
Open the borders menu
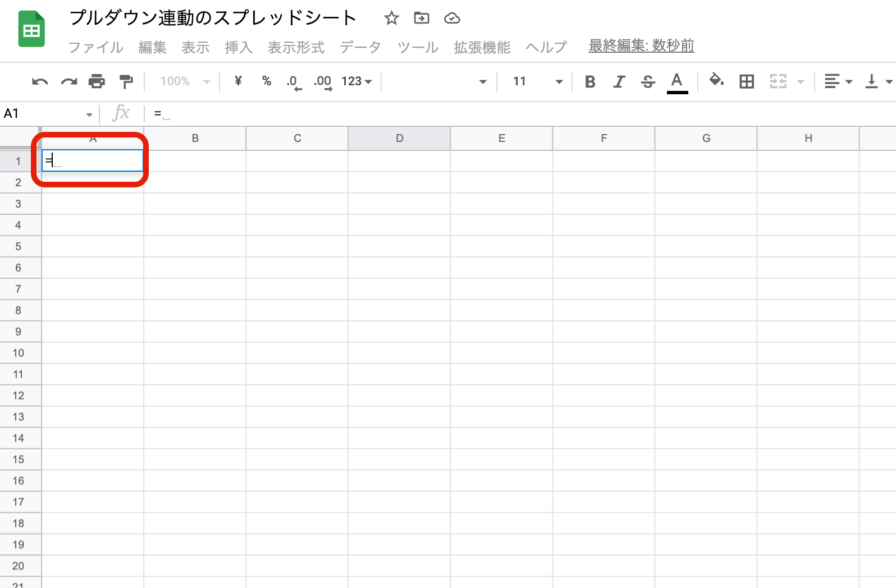tap(747, 82)
